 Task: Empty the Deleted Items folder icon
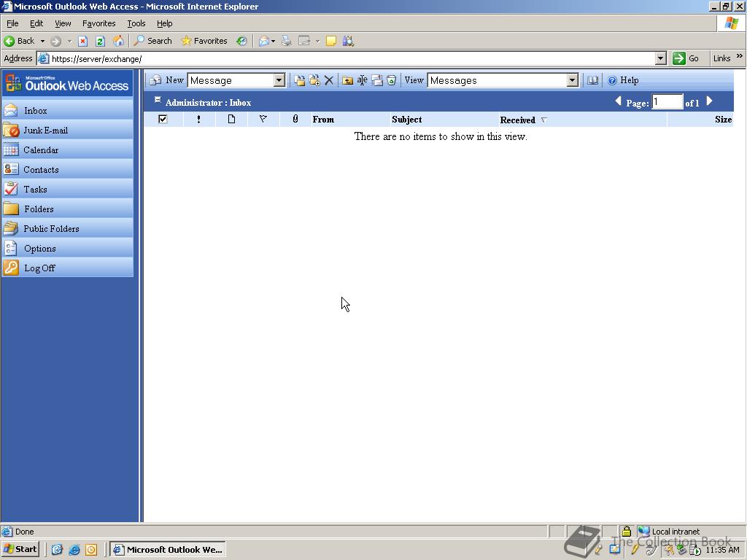391,80
